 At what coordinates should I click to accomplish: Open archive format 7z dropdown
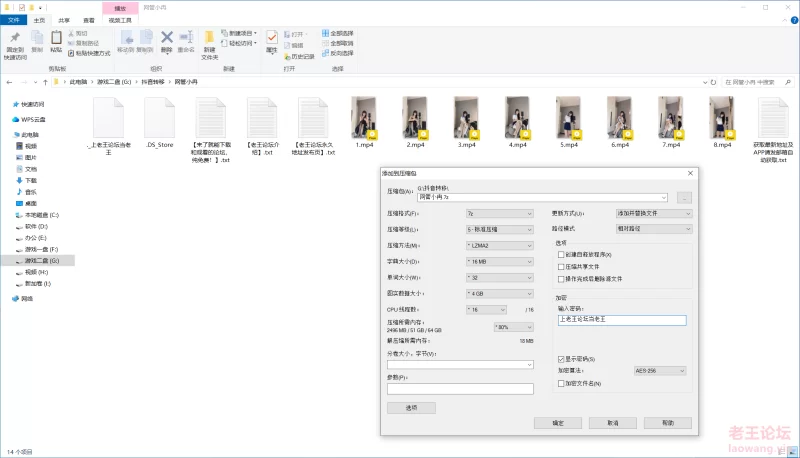click(499, 214)
